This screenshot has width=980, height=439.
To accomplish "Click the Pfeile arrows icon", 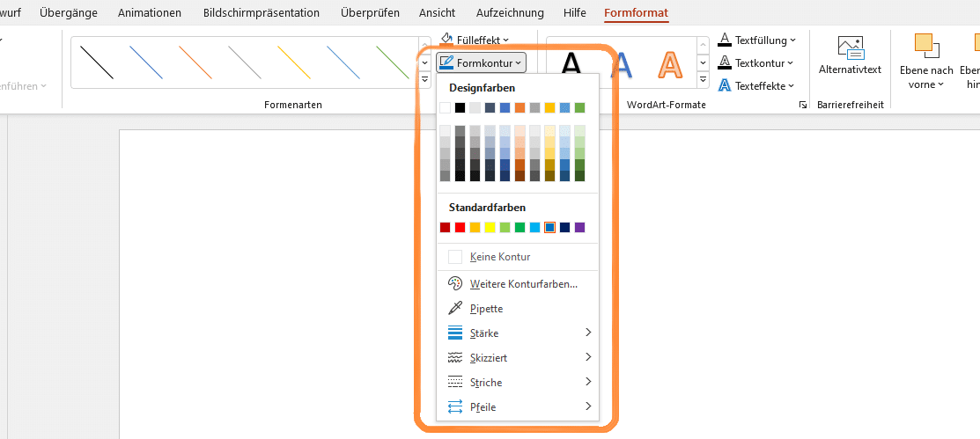I will click(455, 406).
